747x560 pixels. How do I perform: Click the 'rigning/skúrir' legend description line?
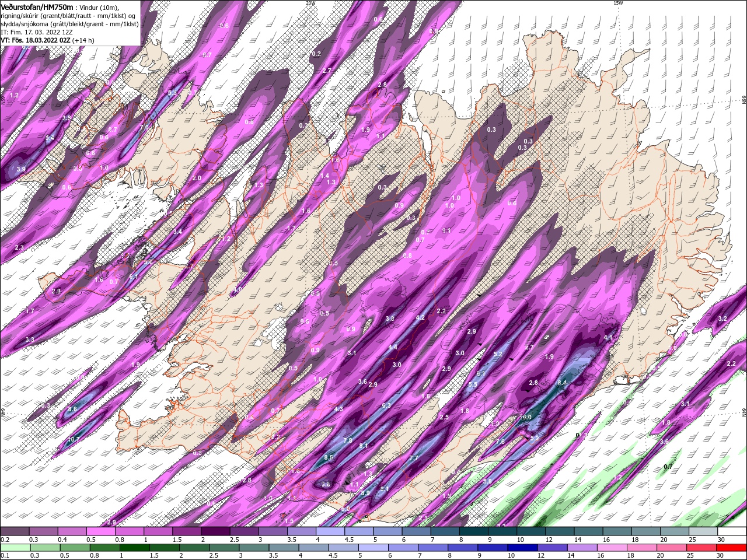(68, 16)
